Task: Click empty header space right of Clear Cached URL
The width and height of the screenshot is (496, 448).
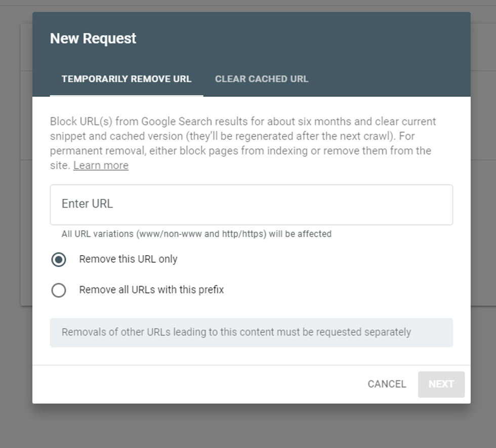Action: [x=390, y=79]
